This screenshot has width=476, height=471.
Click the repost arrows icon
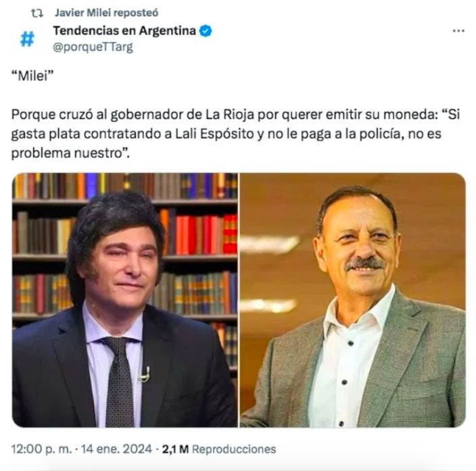(x=27, y=13)
